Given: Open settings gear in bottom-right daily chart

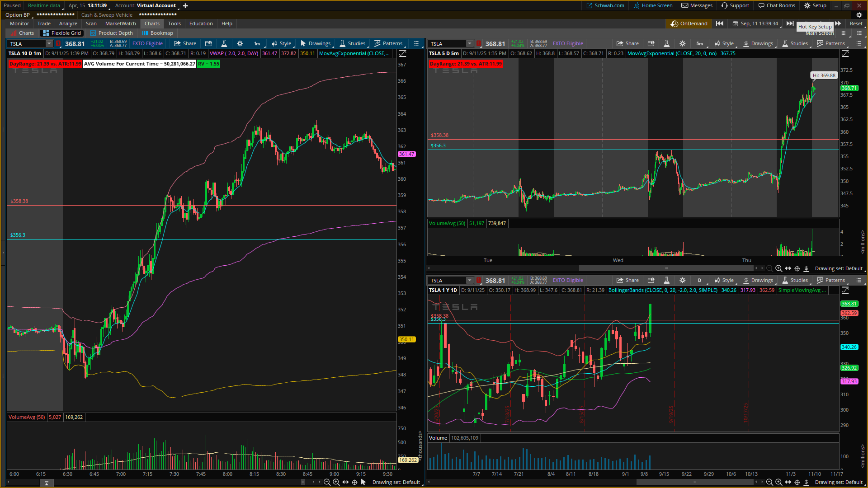Looking at the screenshot, I should pos(683,281).
